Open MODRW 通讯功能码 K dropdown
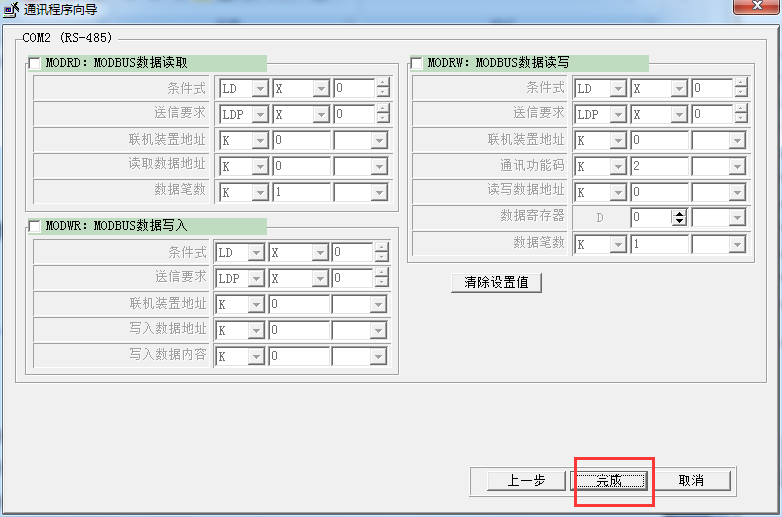This screenshot has height=517, width=782. (618, 166)
